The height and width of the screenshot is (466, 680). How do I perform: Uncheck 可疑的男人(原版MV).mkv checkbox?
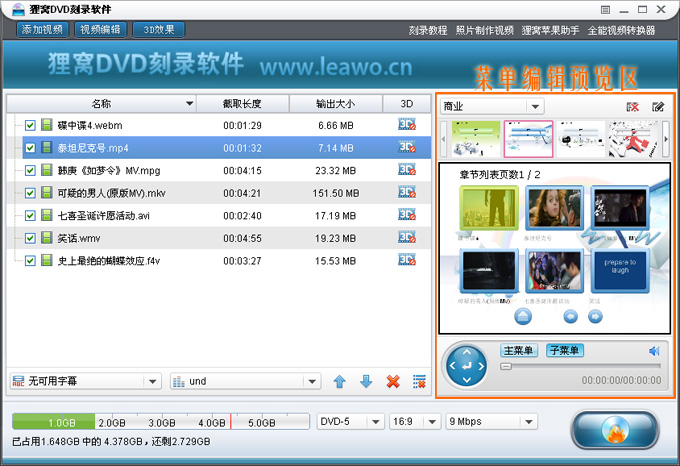tap(30, 193)
